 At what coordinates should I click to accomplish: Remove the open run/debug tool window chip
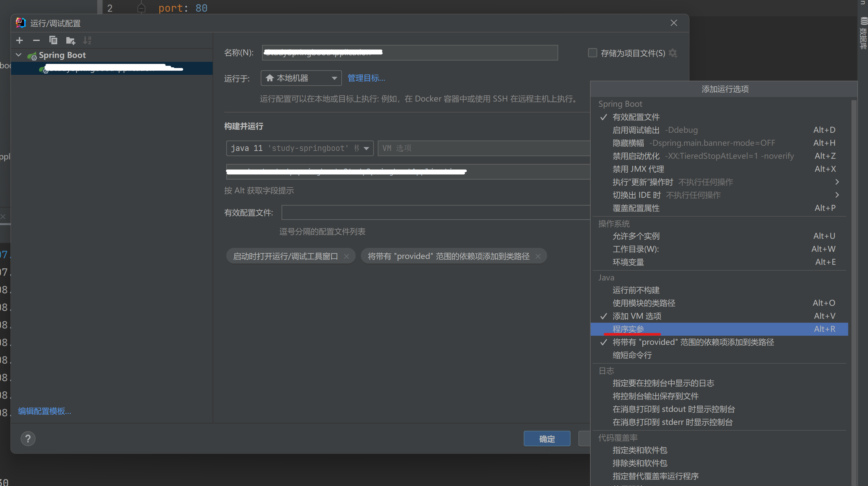tap(347, 256)
